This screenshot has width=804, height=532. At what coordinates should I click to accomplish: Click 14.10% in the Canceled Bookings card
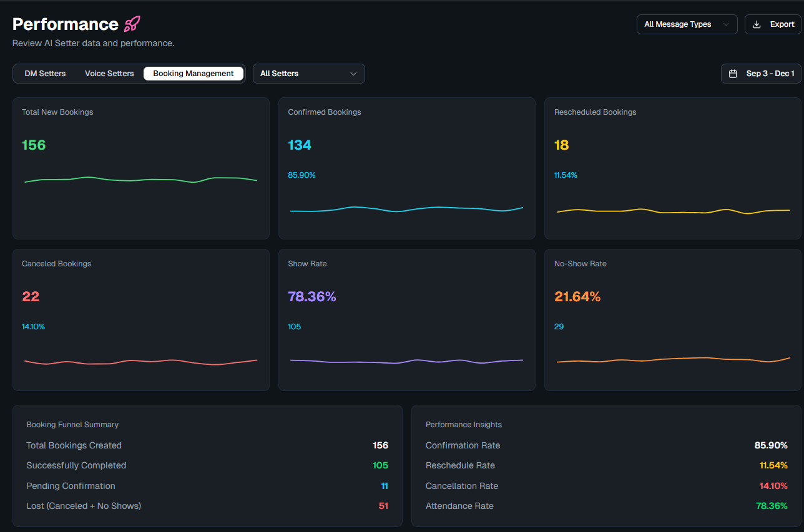(33, 327)
